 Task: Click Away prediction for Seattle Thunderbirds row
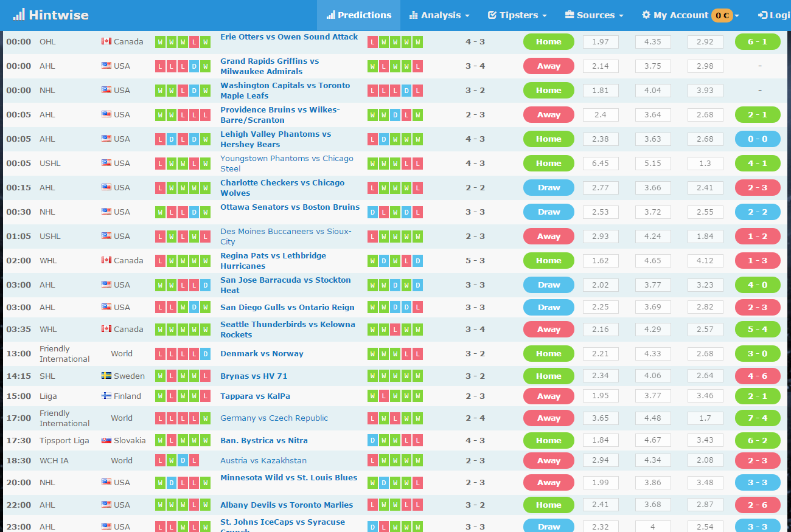click(549, 330)
